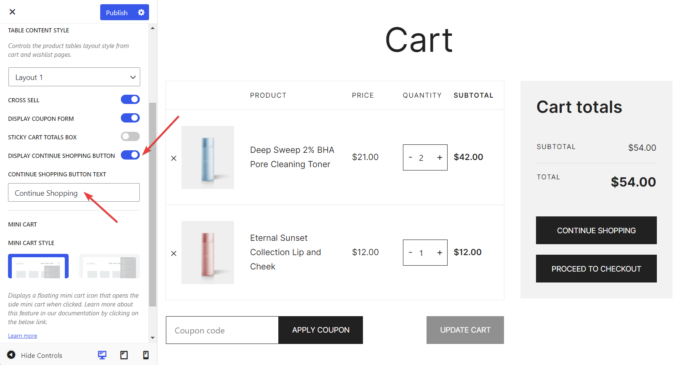The image size is (680, 365).
Task: Click the Apply Coupon button
Action: tap(320, 330)
